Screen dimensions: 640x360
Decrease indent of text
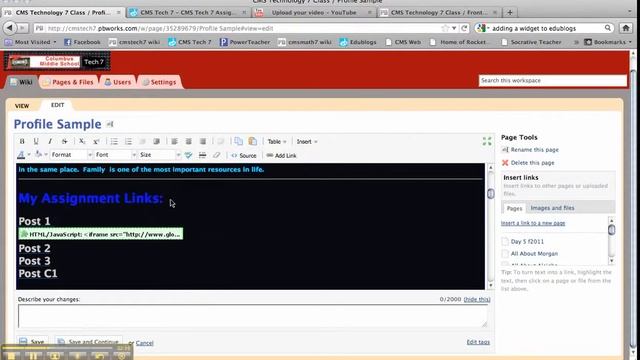pyautogui.click(x=142, y=141)
